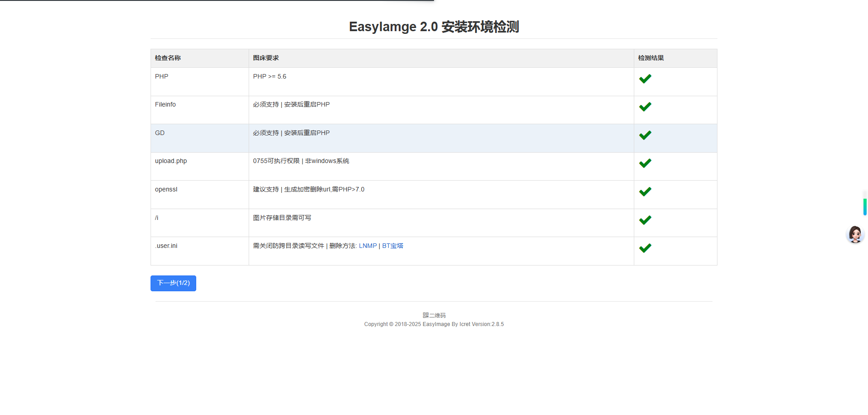Select the GD row name cell
Image resolution: width=868 pixels, height=415 pixels.
[x=160, y=133]
